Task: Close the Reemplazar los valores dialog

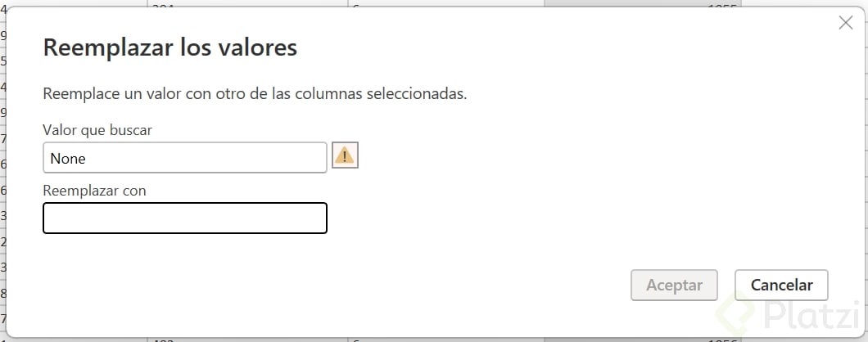Action: 846,23
